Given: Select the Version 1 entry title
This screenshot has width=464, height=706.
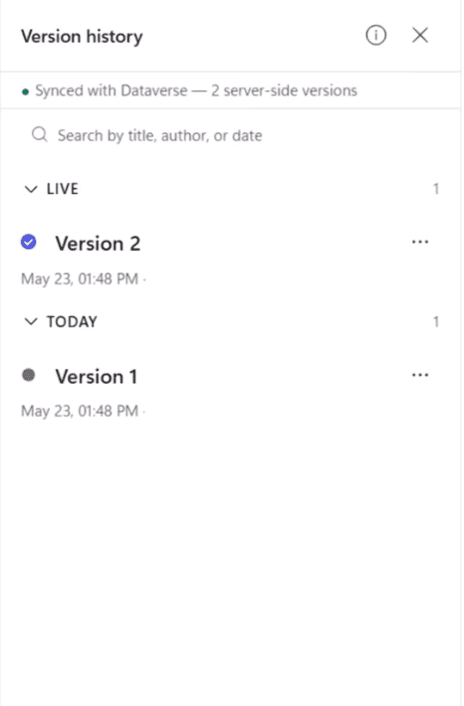Looking at the screenshot, I should pyautogui.click(x=96, y=376).
